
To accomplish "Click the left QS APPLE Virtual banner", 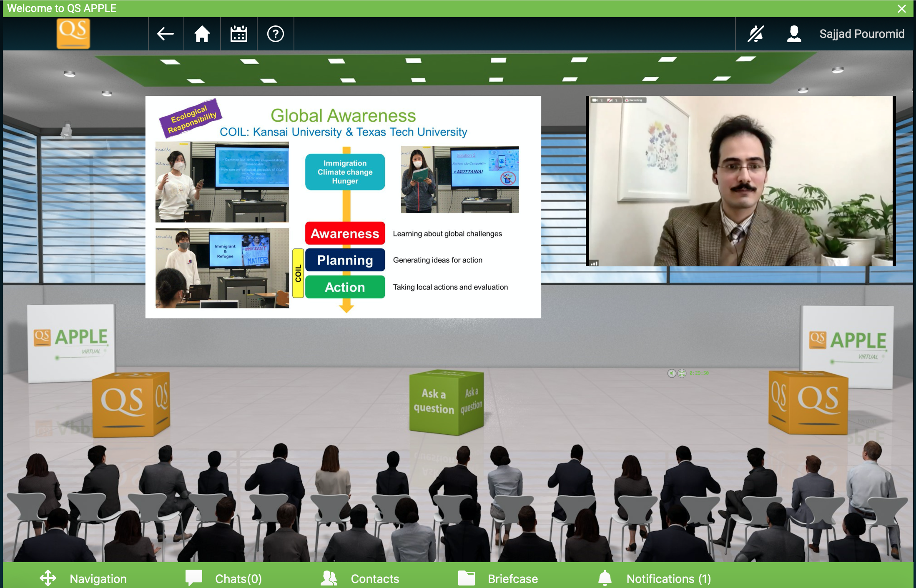I will (x=71, y=343).
